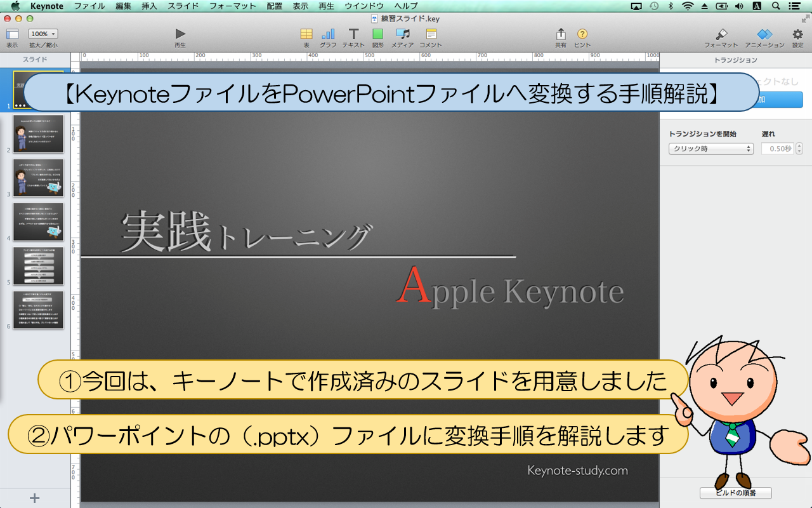Click the Bluetooth menu bar icon
The width and height of the screenshot is (812, 508).
671,6
